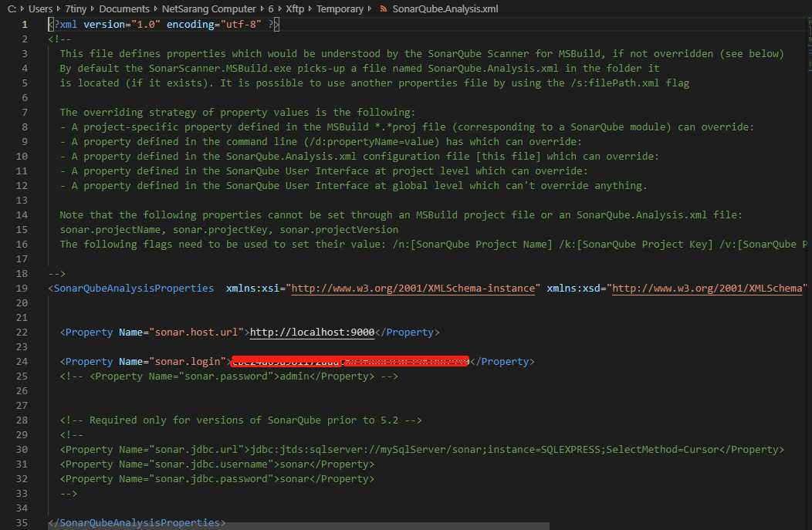This screenshot has width=812, height=530.
Task: Click the XML file icon in breadcrumb
Action: (383, 8)
